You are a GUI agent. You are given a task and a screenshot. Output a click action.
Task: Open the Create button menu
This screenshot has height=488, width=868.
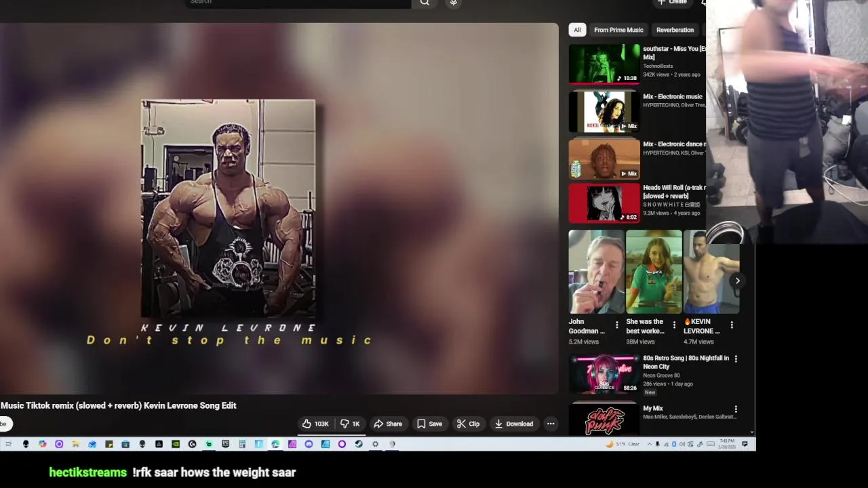pyautogui.click(x=672, y=2)
